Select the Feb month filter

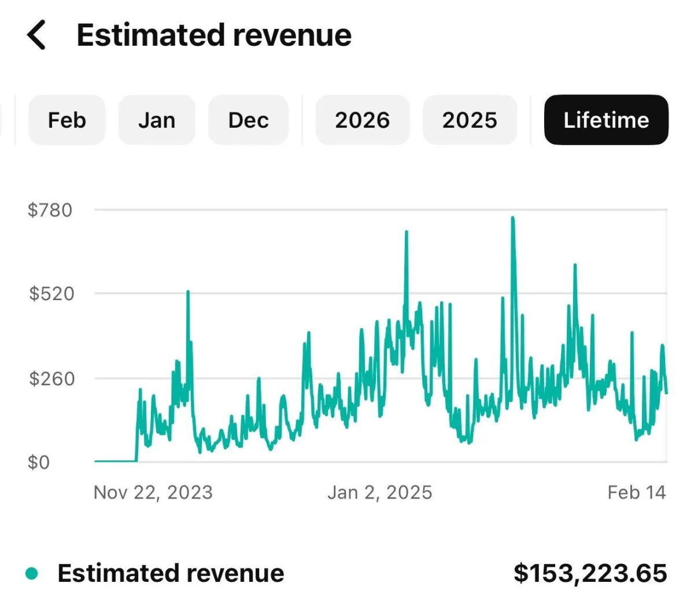tap(67, 120)
